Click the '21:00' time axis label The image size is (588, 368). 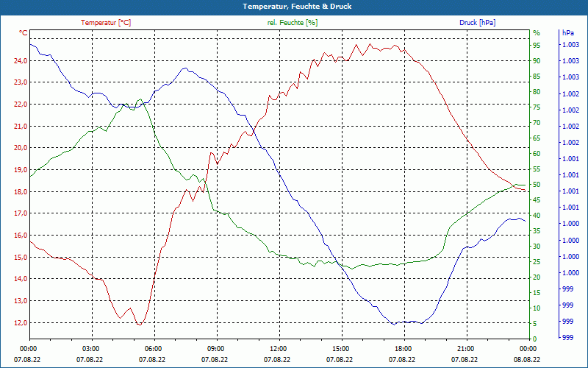tap(465, 348)
